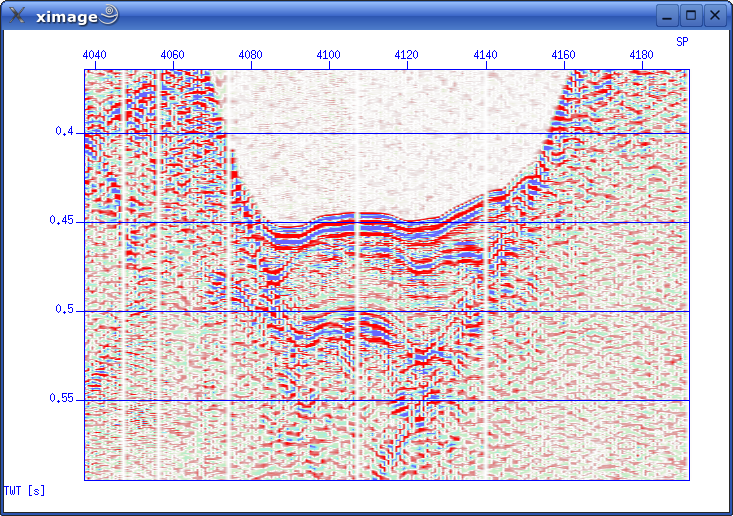Viewport: 733px width, 516px height.
Task: Click the 0.45 time axis label
Action: (63, 221)
